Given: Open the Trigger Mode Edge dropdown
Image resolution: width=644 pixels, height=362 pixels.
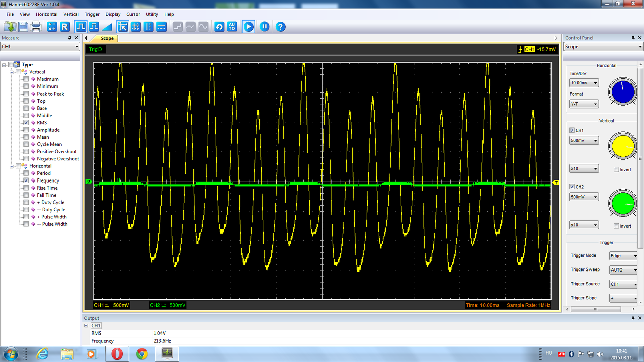Looking at the screenshot, I should 624,256.
